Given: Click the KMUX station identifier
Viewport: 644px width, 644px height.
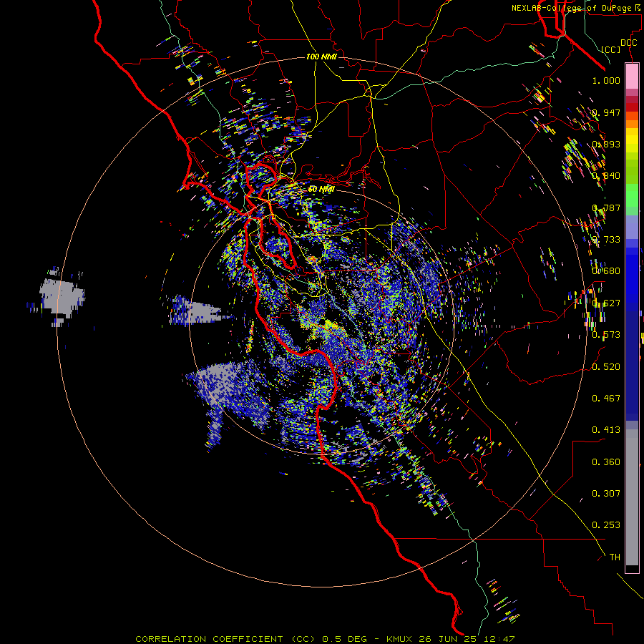Looking at the screenshot, I should point(400,639).
